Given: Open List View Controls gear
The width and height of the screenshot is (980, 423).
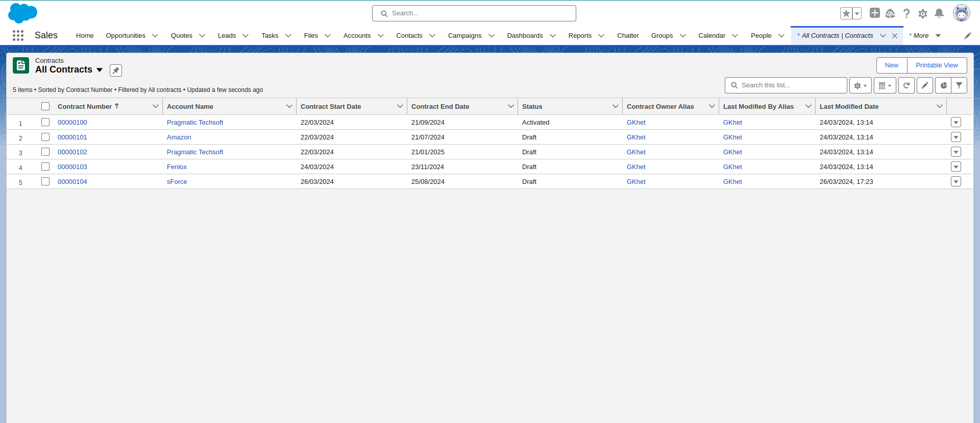Looking at the screenshot, I should click(x=861, y=85).
